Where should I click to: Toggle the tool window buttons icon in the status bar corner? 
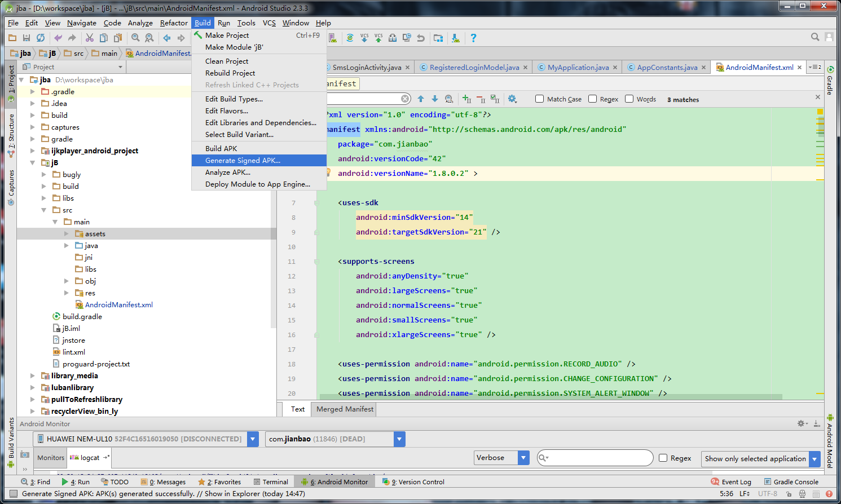click(x=14, y=494)
